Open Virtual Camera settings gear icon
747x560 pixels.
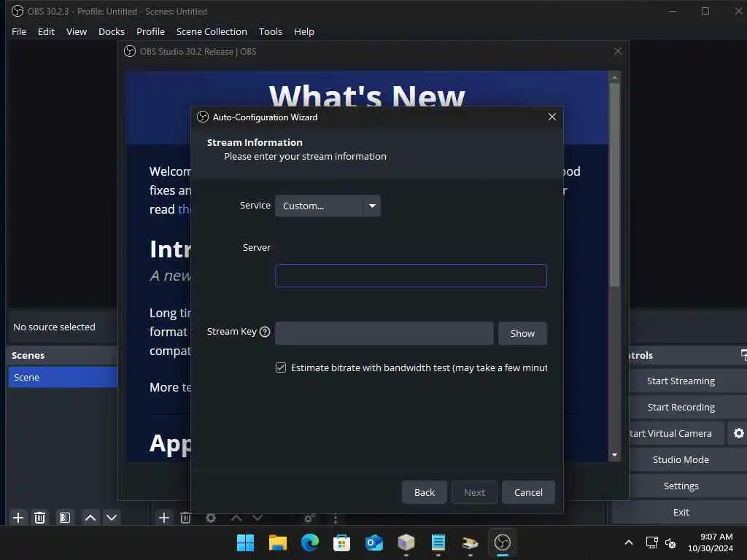pos(738,433)
